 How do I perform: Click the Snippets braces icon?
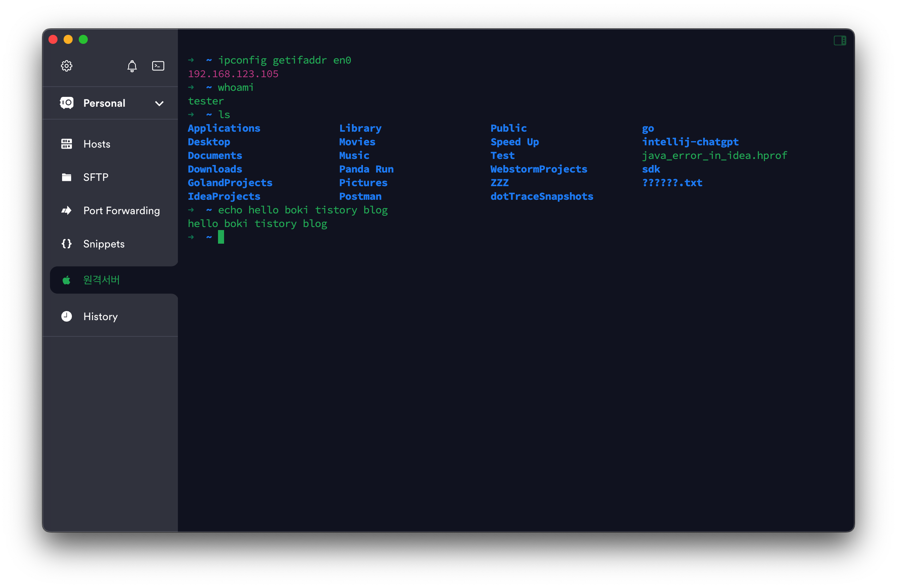(67, 244)
